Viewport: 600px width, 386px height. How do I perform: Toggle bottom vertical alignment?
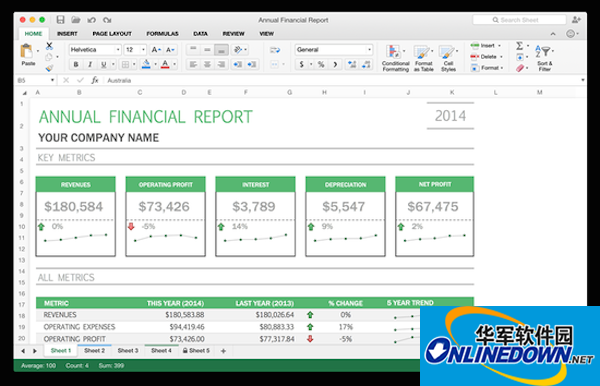tap(221, 50)
